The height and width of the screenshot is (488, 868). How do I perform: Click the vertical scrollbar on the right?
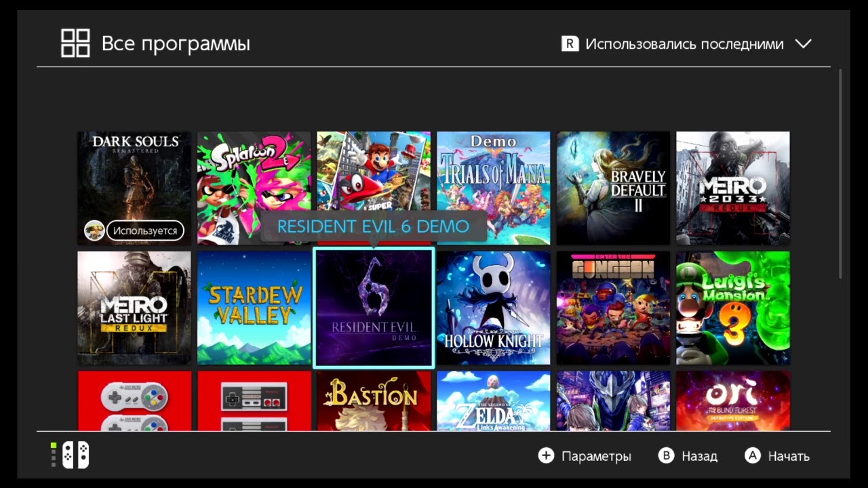pos(840,173)
